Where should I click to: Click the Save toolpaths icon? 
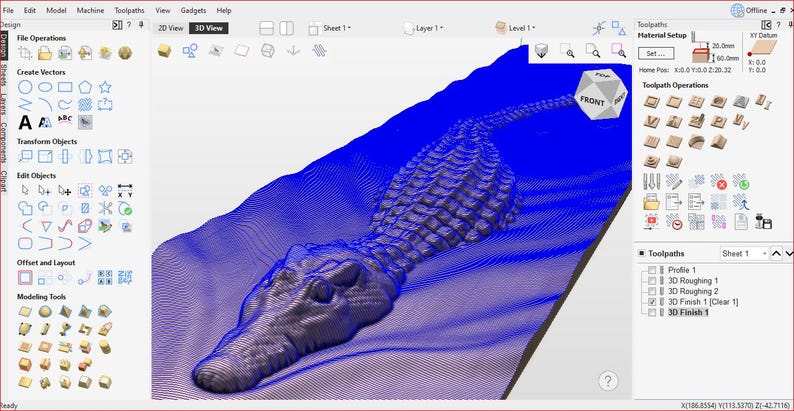tap(763, 222)
